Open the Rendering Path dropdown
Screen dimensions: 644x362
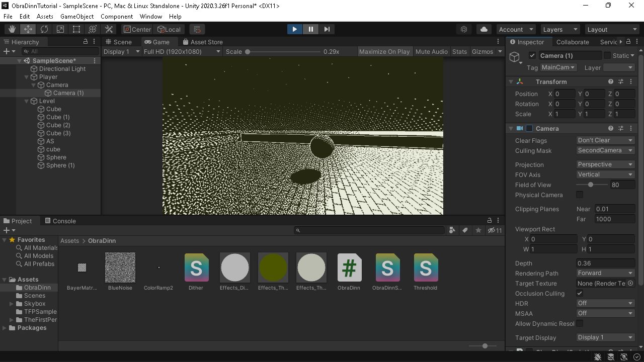605,273
